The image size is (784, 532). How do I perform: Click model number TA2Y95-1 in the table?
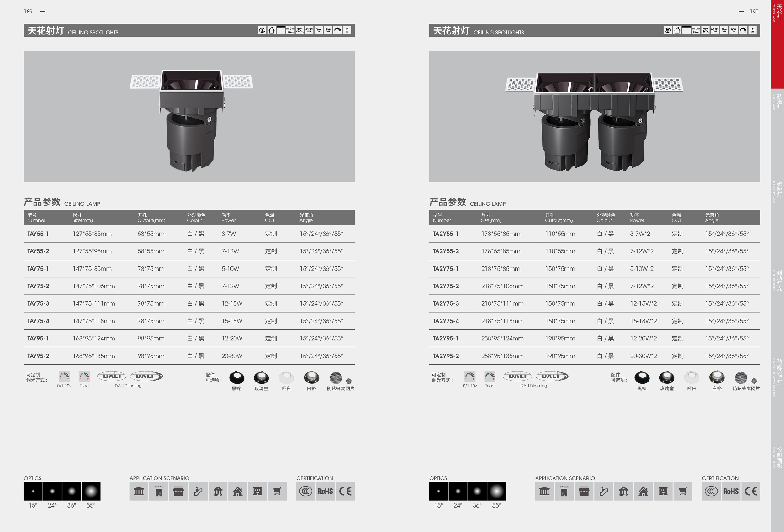(445, 339)
